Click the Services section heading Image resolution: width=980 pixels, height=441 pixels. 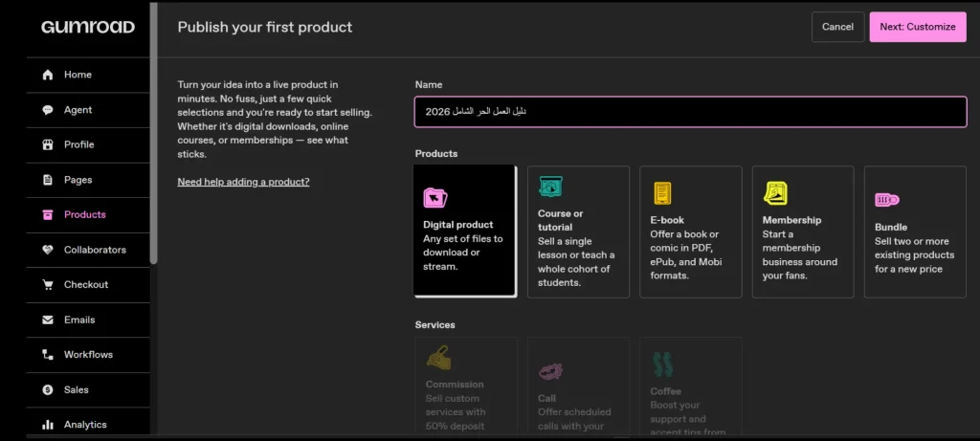(x=435, y=325)
